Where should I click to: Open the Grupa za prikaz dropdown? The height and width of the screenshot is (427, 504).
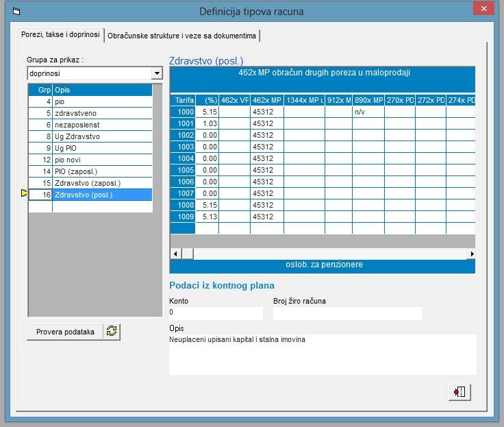[157, 73]
